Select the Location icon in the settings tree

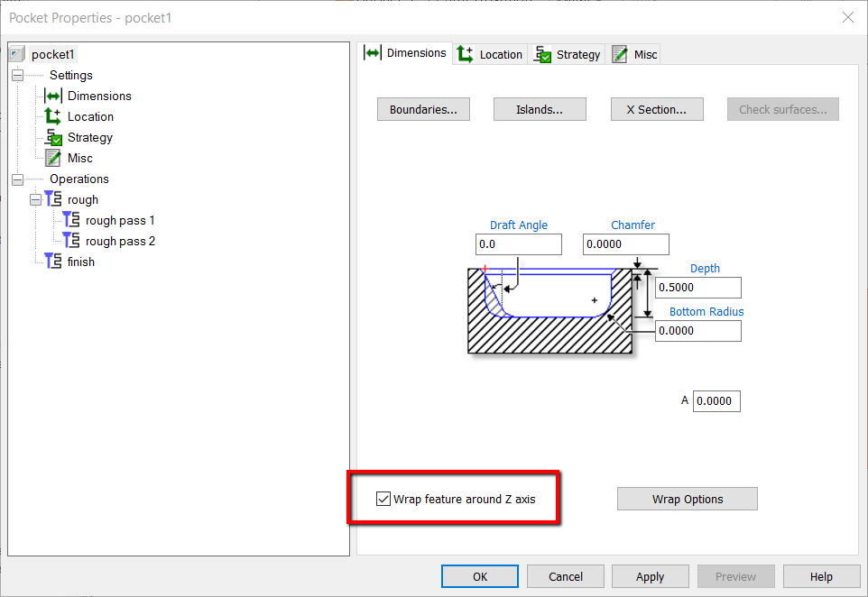point(54,116)
